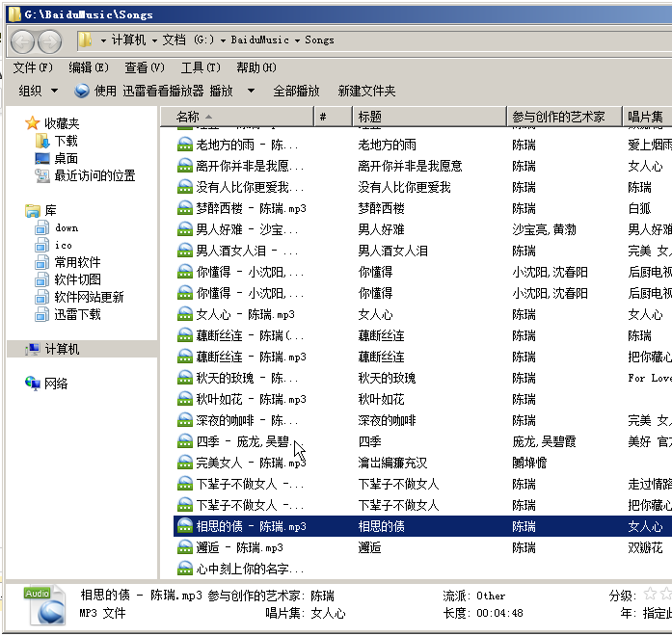Screen dimensions: 672x636
Task: Click the first rating star in 分级
Action: (x=650, y=594)
